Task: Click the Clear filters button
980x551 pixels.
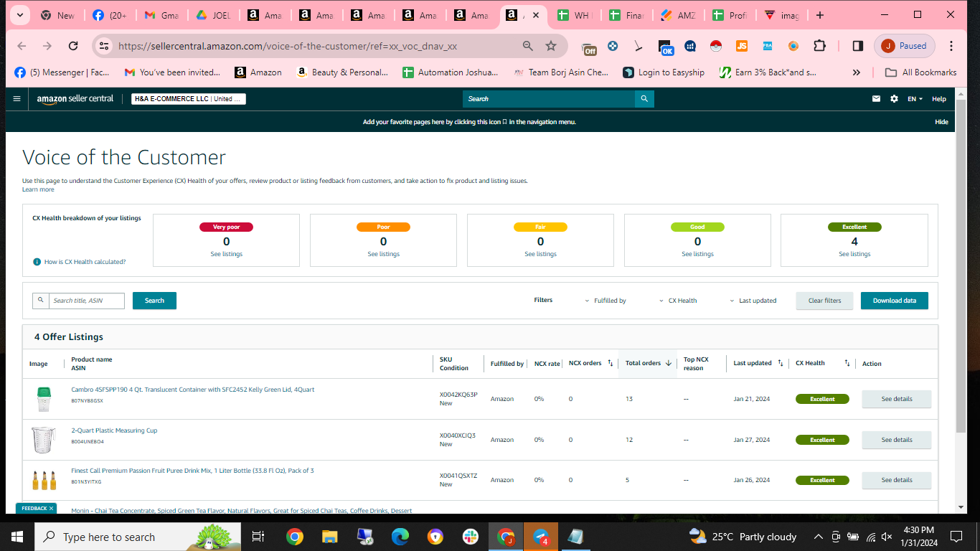Action: 824,301
